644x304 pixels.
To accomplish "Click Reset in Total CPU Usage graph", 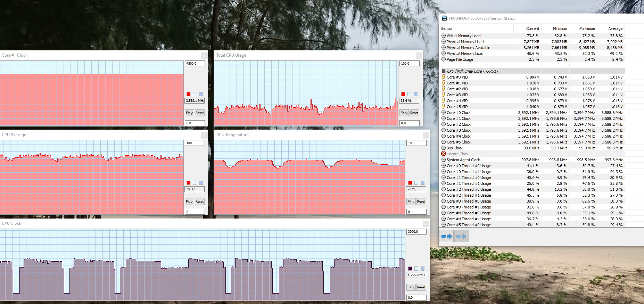I will coord(414,113).
